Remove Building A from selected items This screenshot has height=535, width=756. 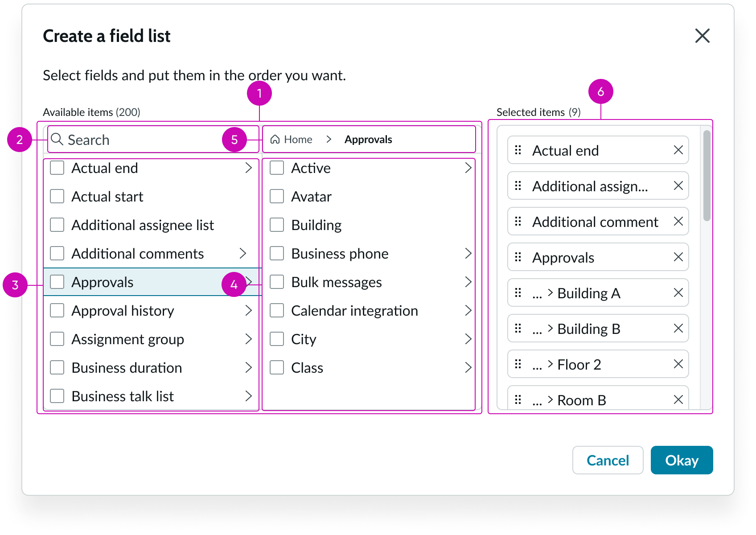pyautogui.click(x=678, y=293)
